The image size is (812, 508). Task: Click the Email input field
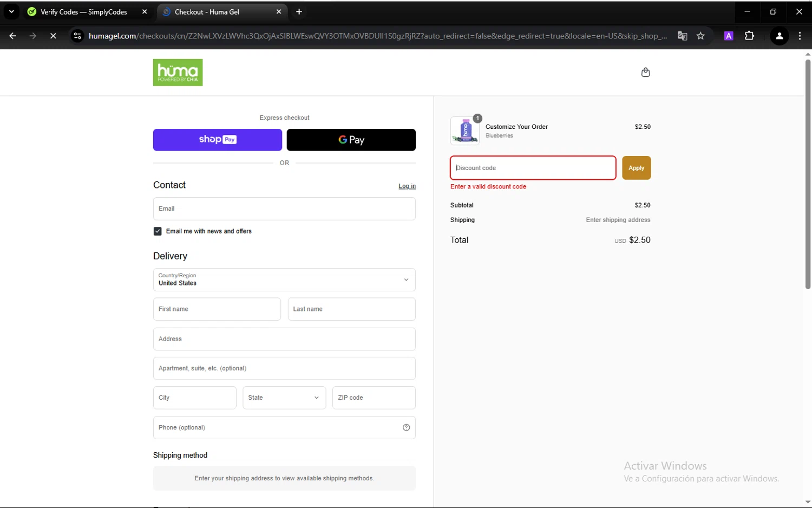(x=284, y=209)
